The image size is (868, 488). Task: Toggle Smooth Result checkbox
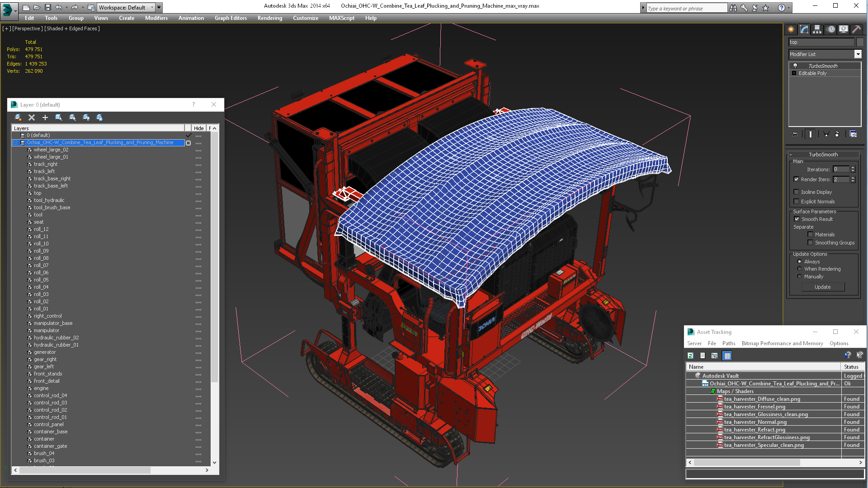797,219
